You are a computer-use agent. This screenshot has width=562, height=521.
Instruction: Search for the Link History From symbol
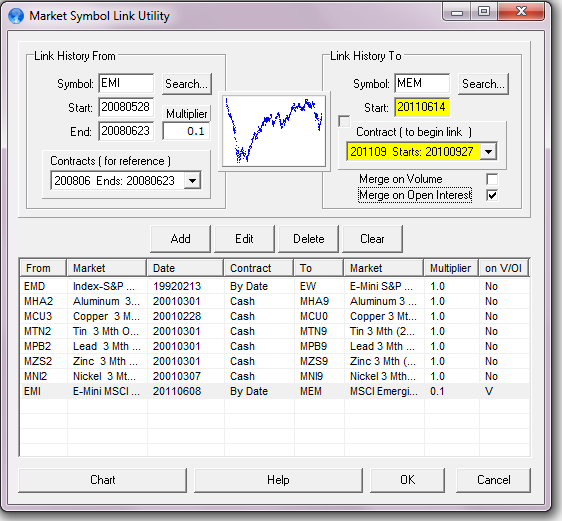tap(186, 84)
